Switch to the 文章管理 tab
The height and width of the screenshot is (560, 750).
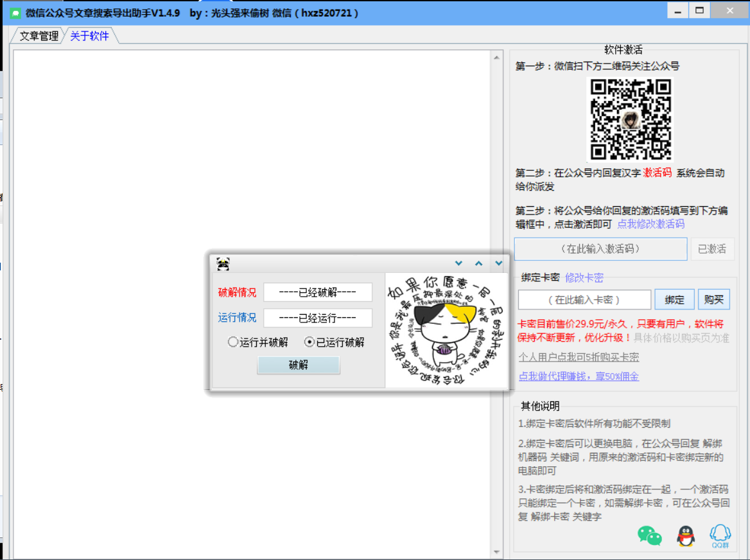click(x=39, y=36)
